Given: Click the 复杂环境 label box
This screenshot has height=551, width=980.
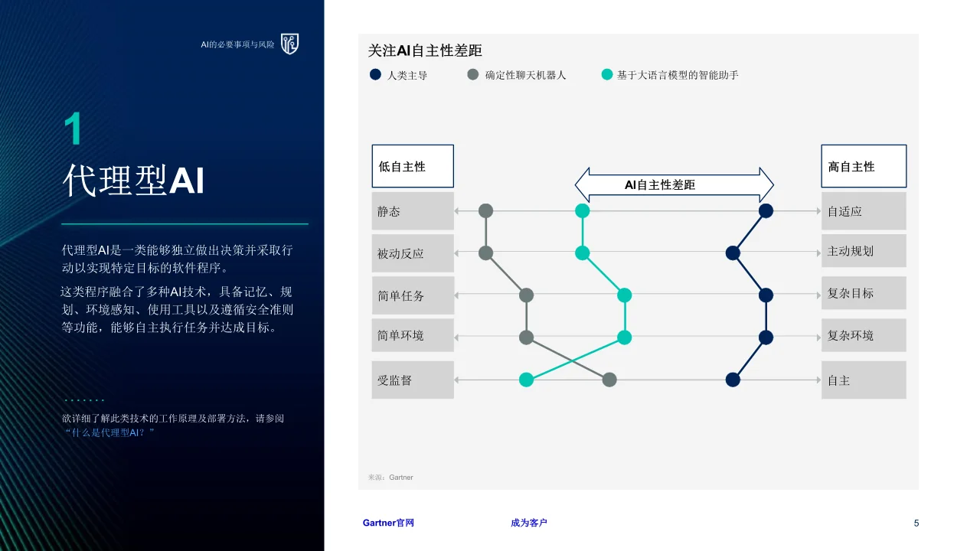Looking at the screenshot, I should tap(864, 335).
